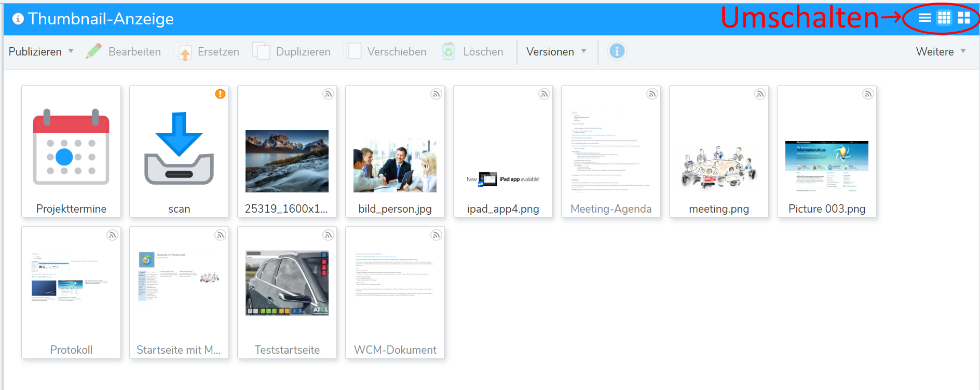
Task: Click the file name 'Teststartseite'
Action: click(x=287, y=350)
